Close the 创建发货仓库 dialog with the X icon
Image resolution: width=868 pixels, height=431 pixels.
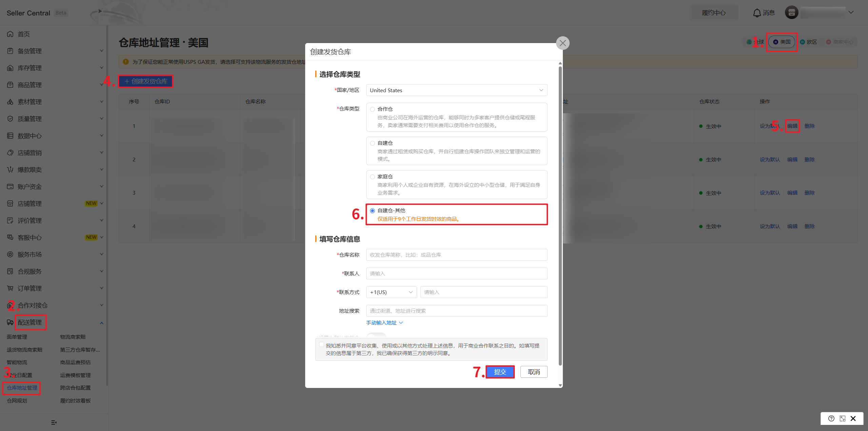pos(563,43)
